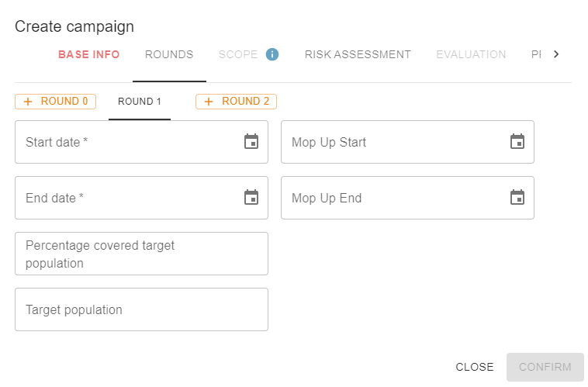Add Round 0 to the campaign
The width and height of the screenshot is (588, 387).
(x=55, y=102)
